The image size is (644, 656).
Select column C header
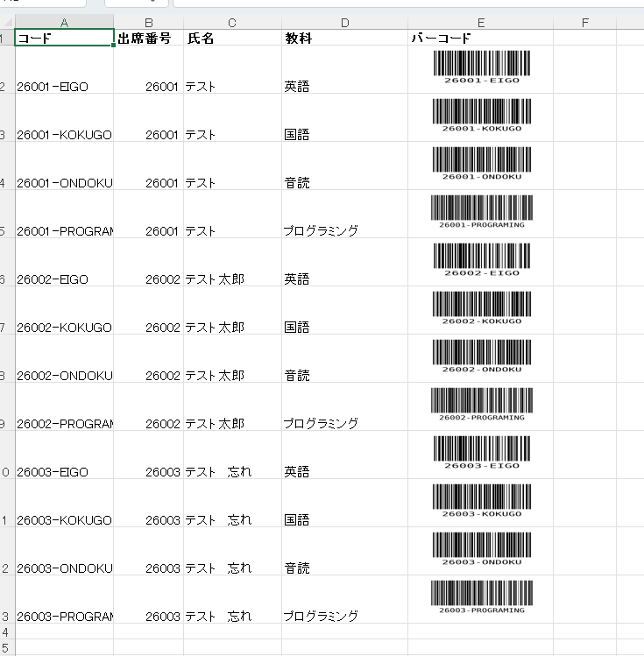233,22
